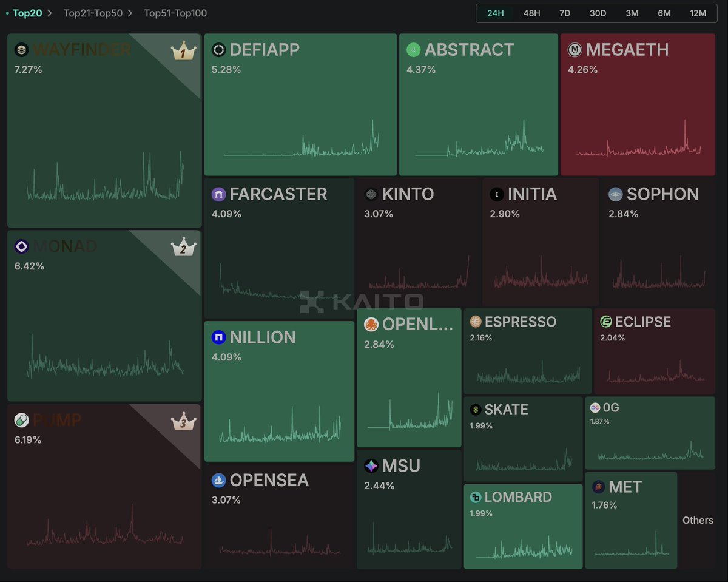Open the Others tile
728x582 pixels.
coord(698,520)
